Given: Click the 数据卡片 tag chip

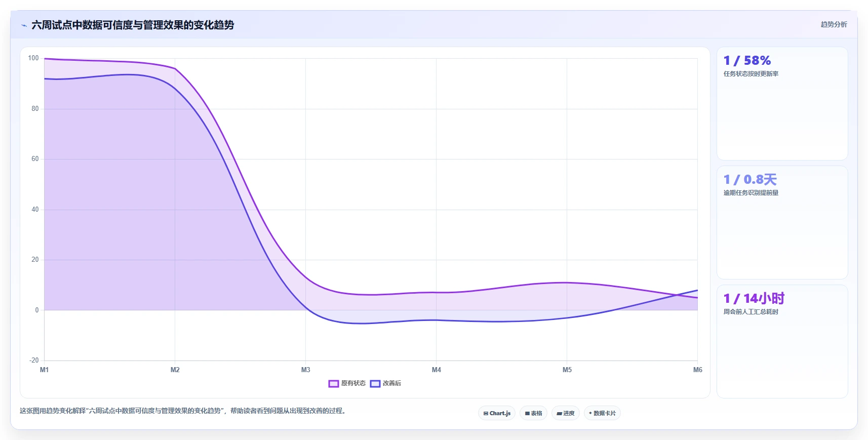Looking at the screenshot, I should pos(602,413).
